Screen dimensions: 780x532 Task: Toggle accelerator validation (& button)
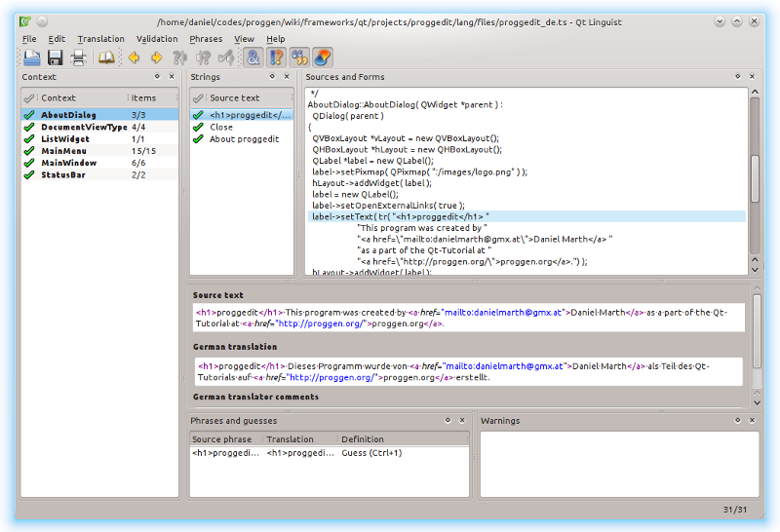pos(252,57)
